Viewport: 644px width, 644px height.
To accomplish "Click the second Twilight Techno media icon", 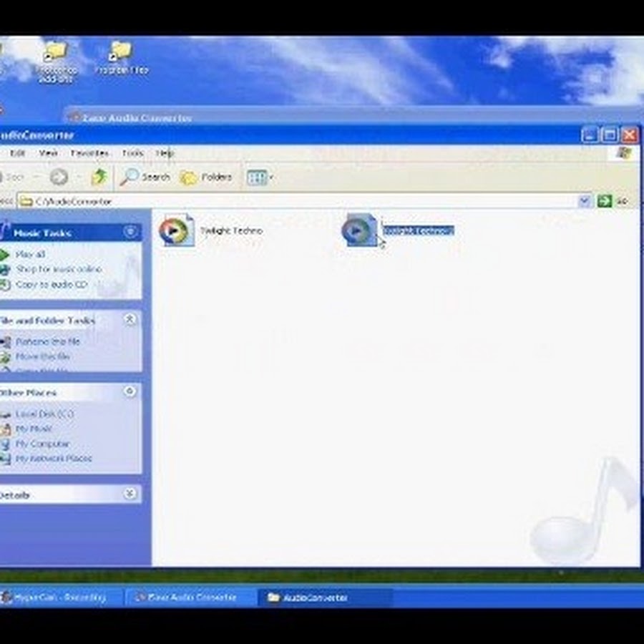I will click(359, 230).
